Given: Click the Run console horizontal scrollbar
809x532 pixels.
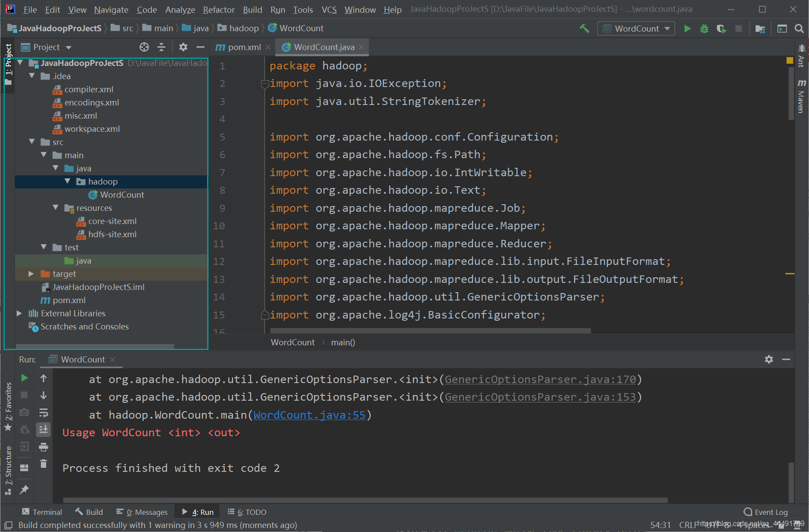Looking at the screenshot, I should (365, 500).
